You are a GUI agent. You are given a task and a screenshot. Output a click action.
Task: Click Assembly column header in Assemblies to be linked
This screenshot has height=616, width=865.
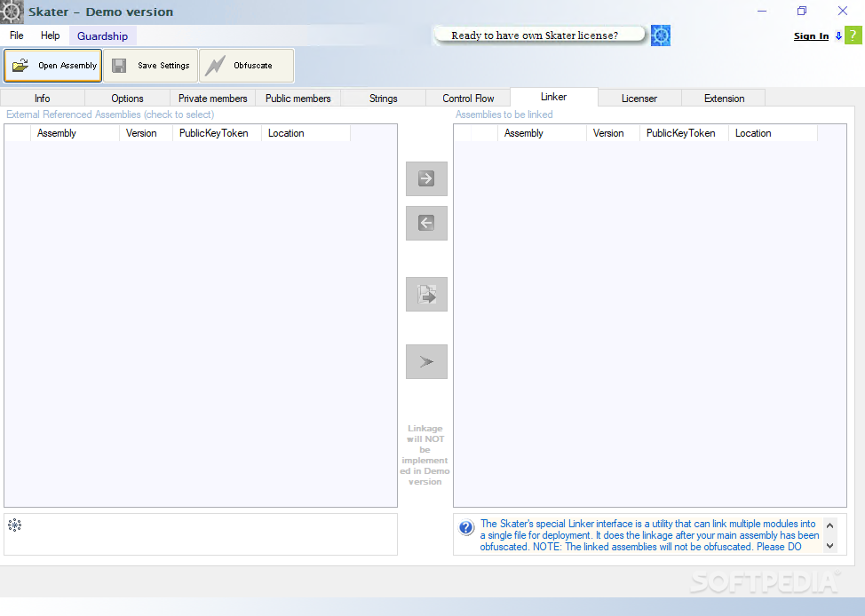tap(543, 133)
